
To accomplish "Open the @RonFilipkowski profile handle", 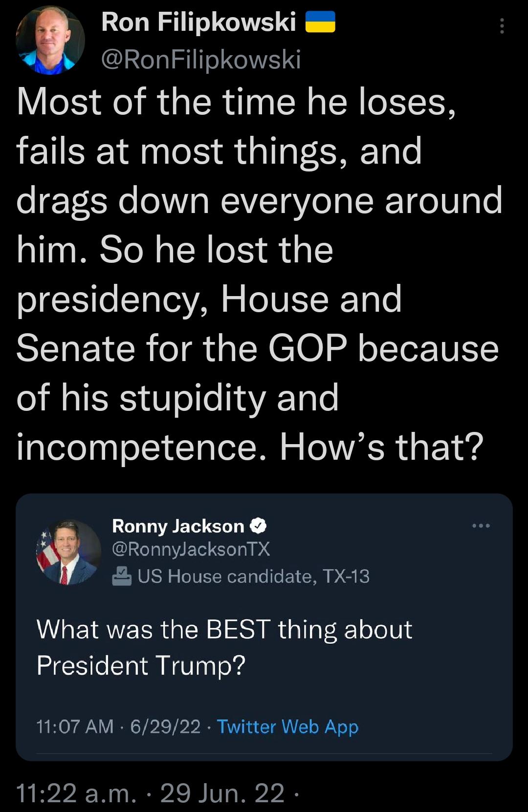I will pos(201,59).
